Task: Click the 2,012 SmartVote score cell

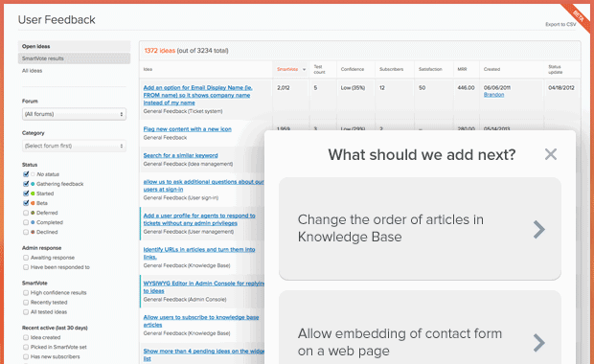Action: tap(284, 88)
